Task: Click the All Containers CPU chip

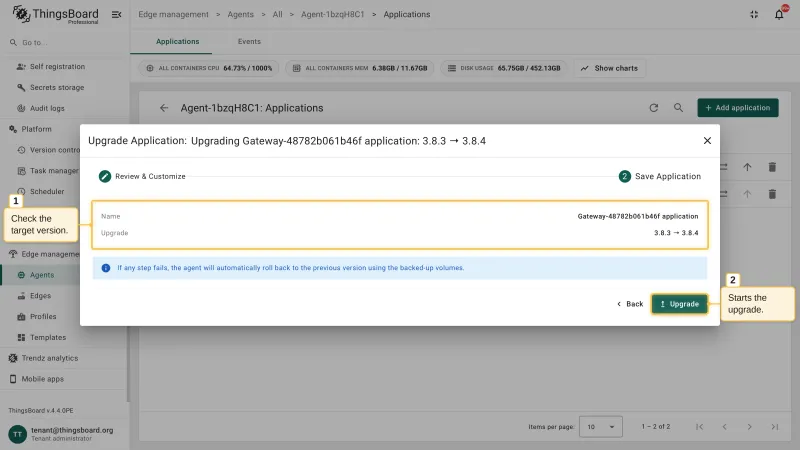Action: (209, 68)
